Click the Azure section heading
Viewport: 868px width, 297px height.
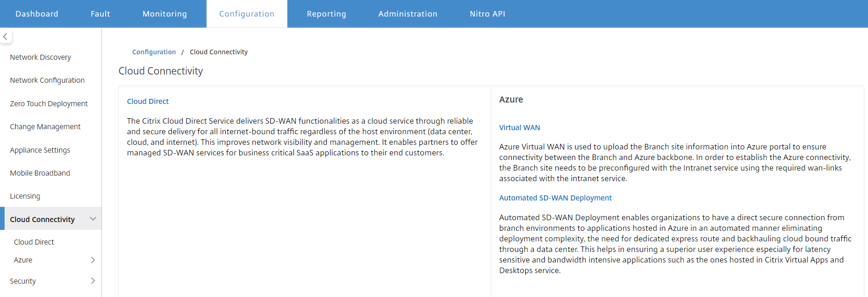[x=511, y=99]
